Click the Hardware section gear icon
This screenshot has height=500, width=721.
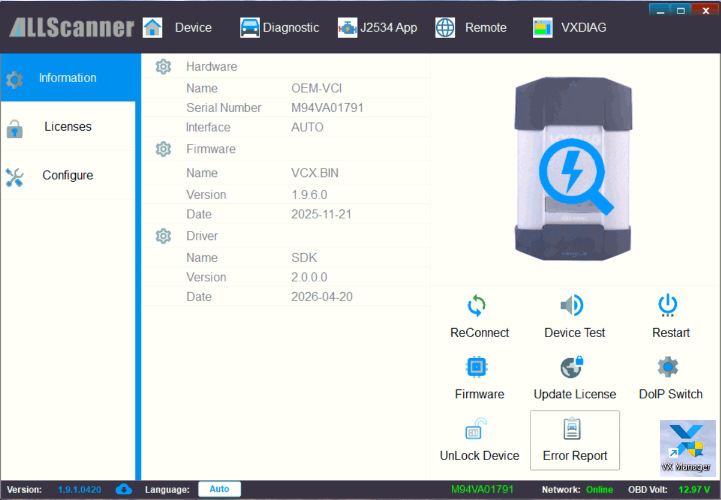click(163, 67)
